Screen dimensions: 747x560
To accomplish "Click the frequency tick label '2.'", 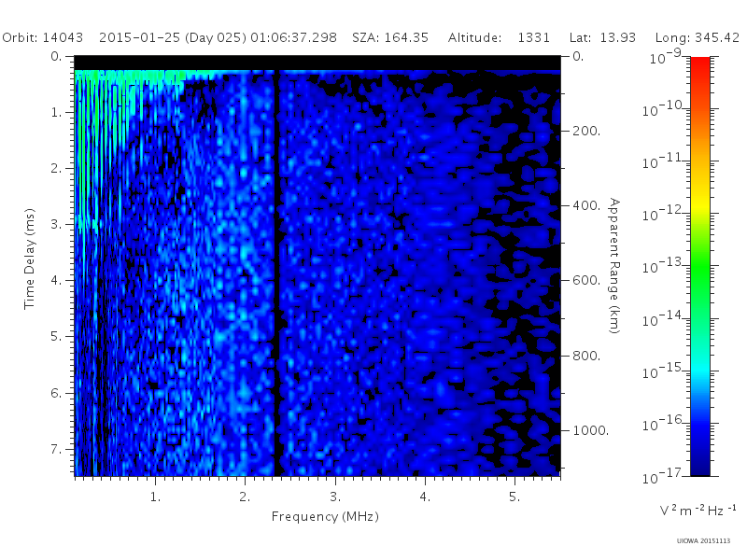I will pyautogui.click(x=245, y=497).
